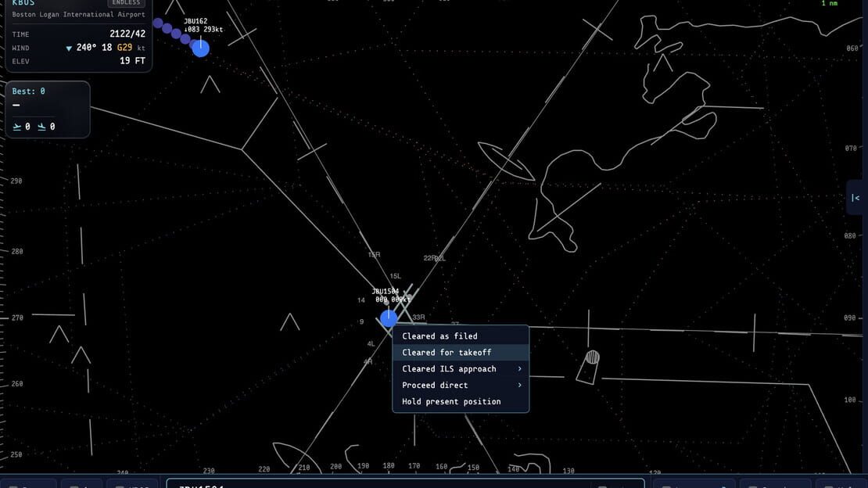Click the '290' compass heading label
Screen dimensions: 868x488
(x=16, y=181)
